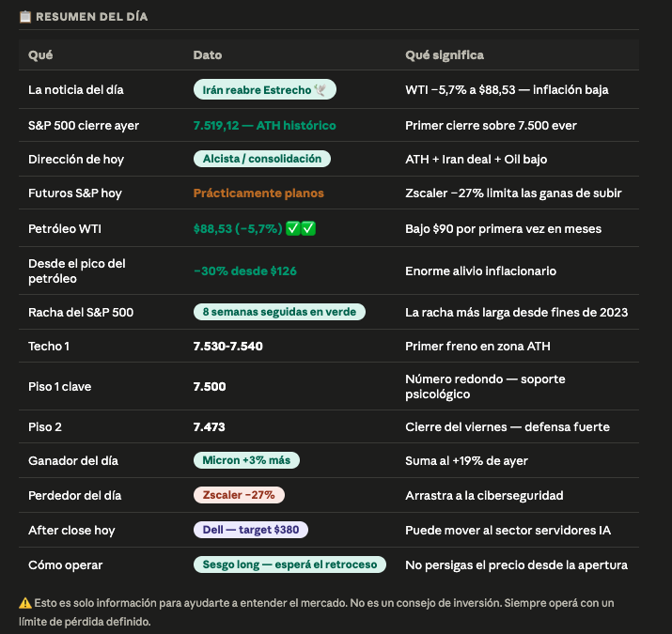Click 'No persigas el precio desde la apertura'

tap(516, 565)
